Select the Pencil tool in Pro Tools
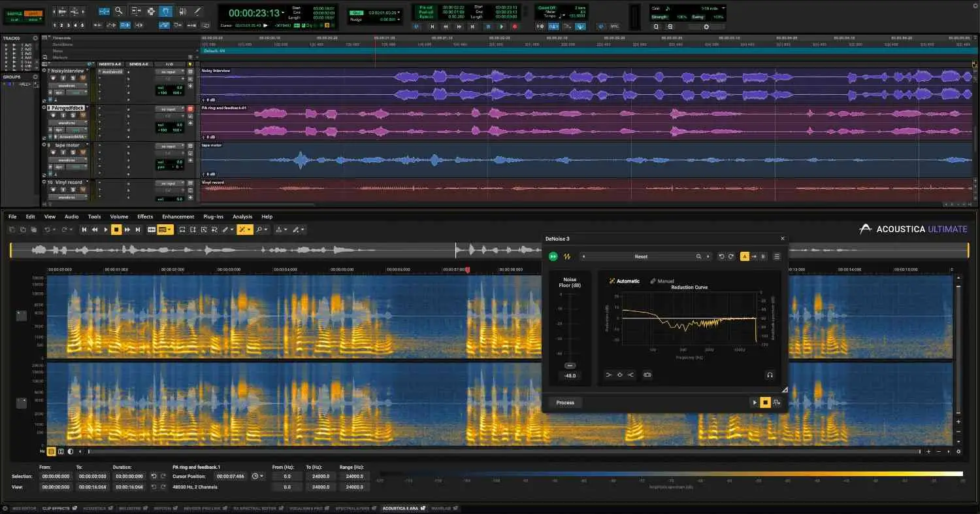 click(x=197, y=11)
